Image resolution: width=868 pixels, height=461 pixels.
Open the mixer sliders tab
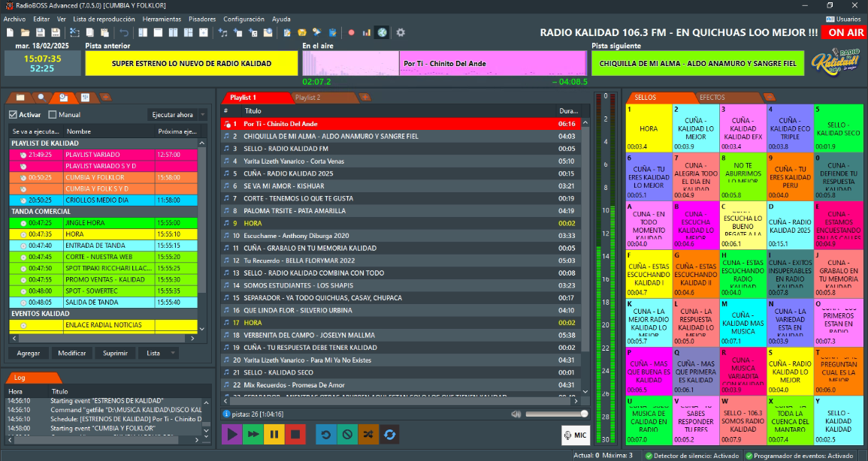(x=85, y=98)
